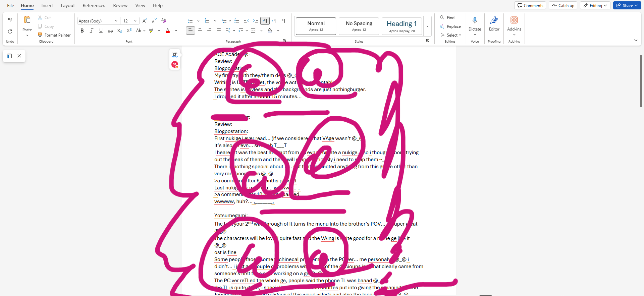Click the Superscript icon
This screenshot has width=644, height=296.
click(x=129, y=31)
